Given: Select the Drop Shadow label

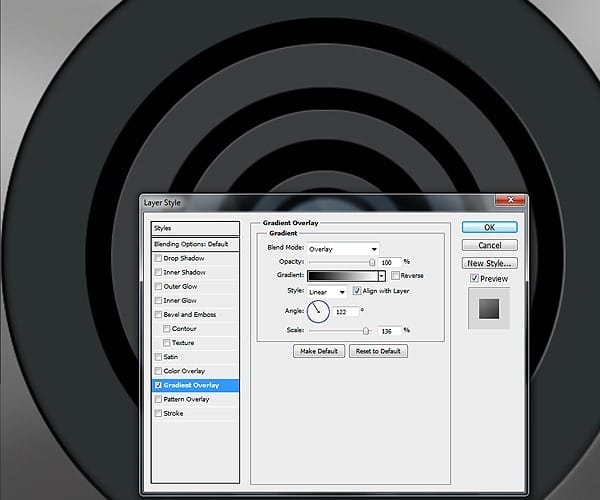Looking at the screenshot, I should click(184, 258).
